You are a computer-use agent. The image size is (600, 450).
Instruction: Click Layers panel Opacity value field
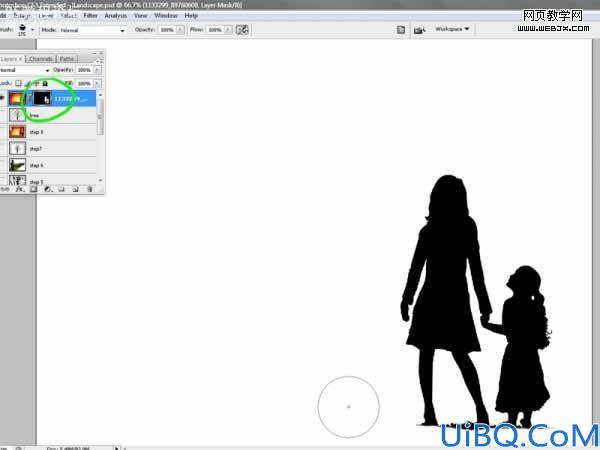pos(84,70)
